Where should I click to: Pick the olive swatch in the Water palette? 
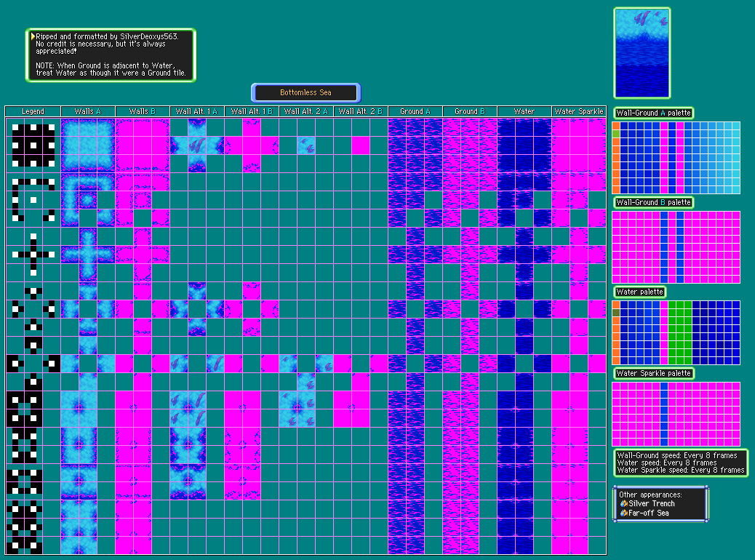pyautogui.click(x=616, y=313)
